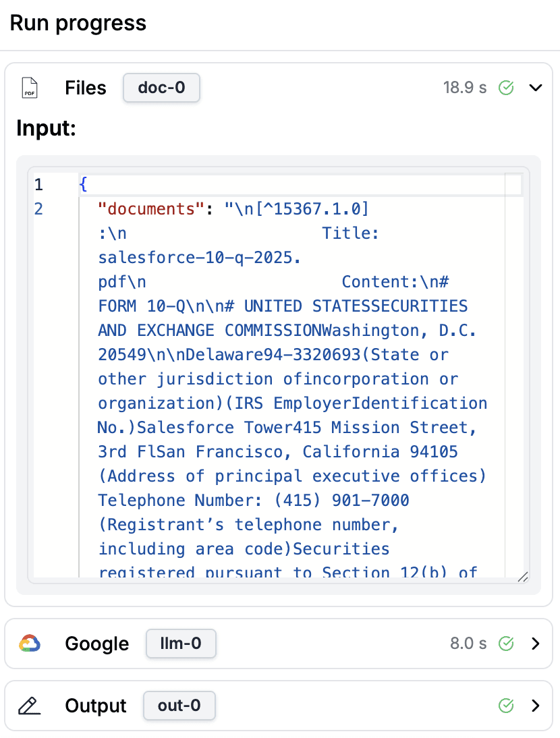Click the out-0 badge
Screen dimensions: 560x738
(x=179, y=706)
